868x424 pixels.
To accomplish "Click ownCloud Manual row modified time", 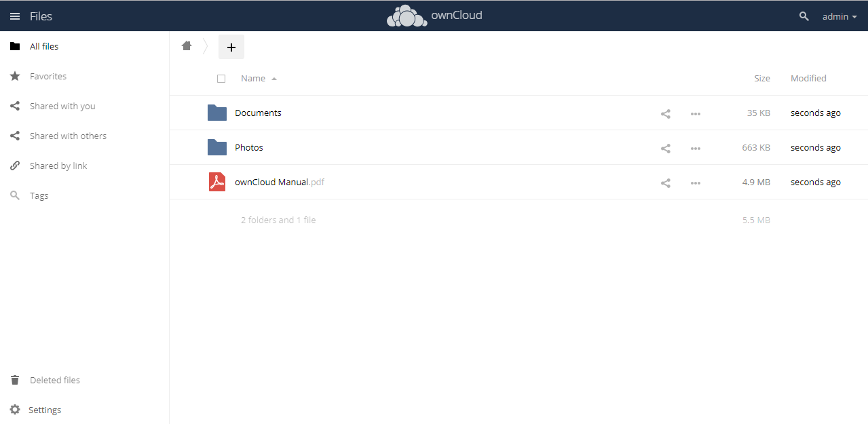I will pos(816,182).
